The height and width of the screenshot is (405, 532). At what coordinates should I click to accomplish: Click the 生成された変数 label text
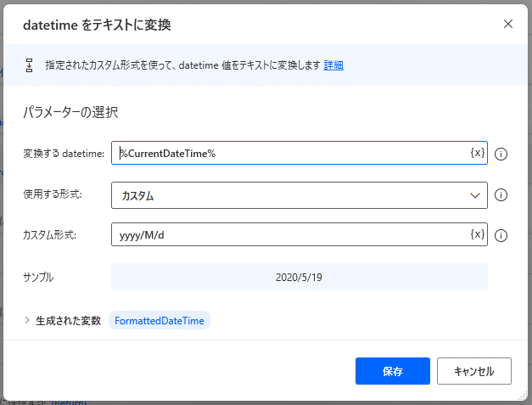68,320
